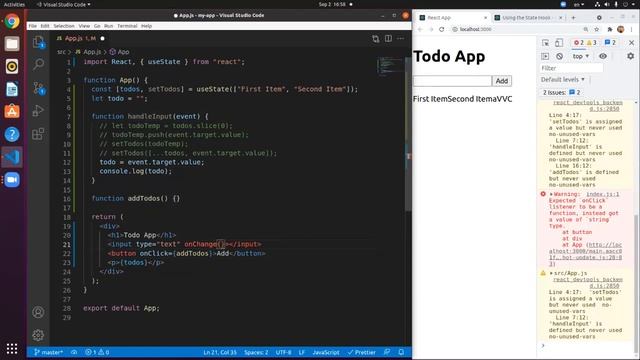This screenshot has height=360, width=640.
Task: Open the Manage gear in activity bar
Action: point(38,335)
